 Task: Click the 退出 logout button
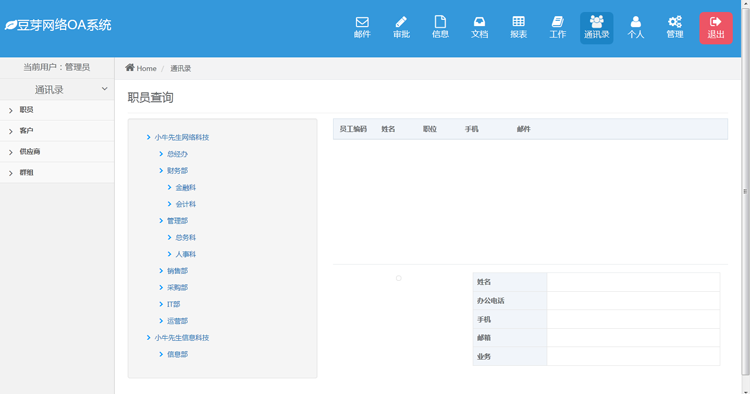pos(716,28)
